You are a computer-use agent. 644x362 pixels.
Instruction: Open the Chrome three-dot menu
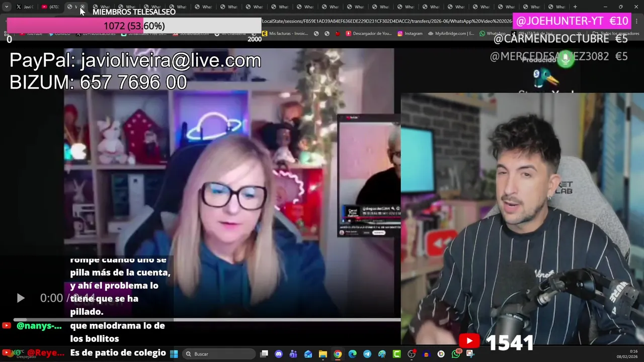[637, 21]
